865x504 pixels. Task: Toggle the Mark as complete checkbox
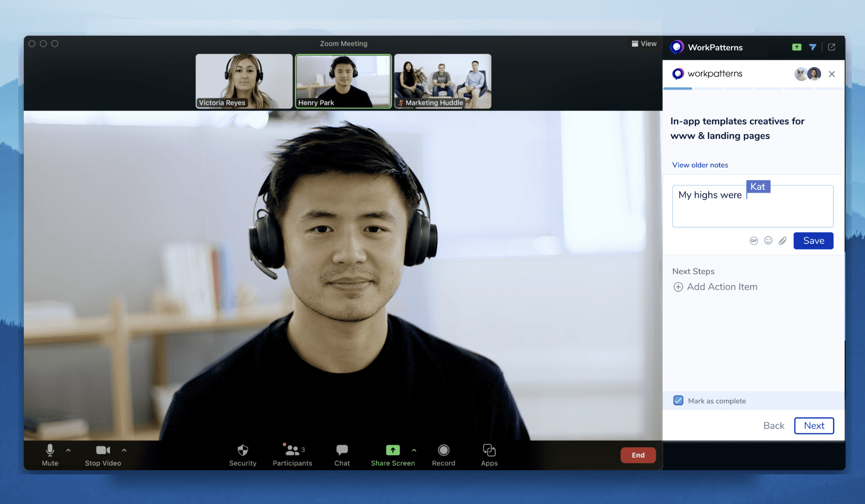pos(679,400)
